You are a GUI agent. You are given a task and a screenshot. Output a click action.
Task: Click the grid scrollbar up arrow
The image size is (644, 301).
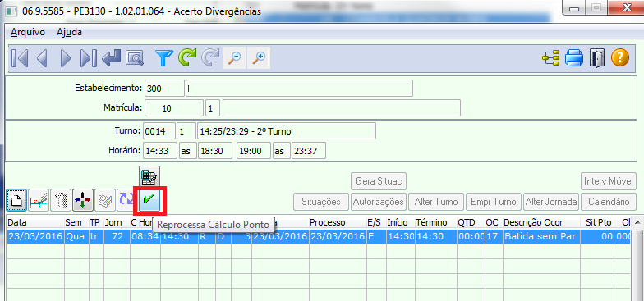[637, 223]
